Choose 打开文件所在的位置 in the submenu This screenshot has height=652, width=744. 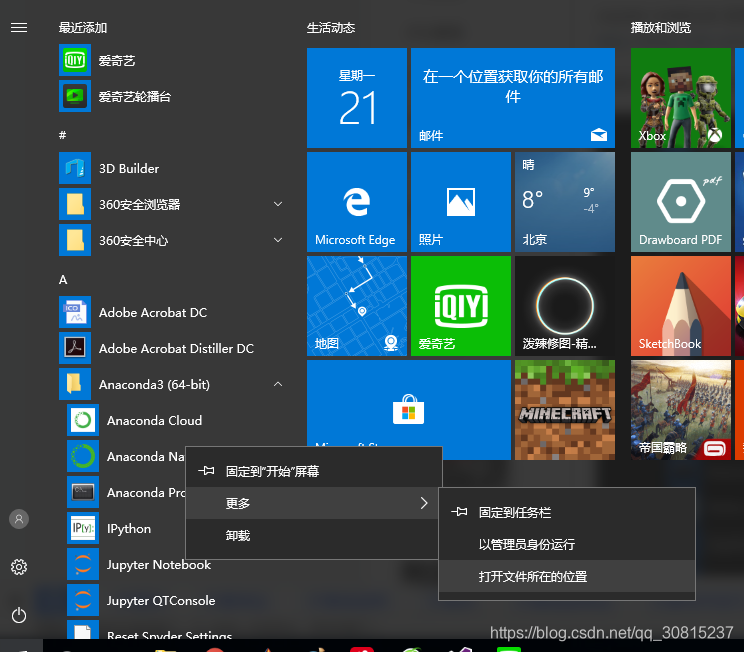point(567,577)
